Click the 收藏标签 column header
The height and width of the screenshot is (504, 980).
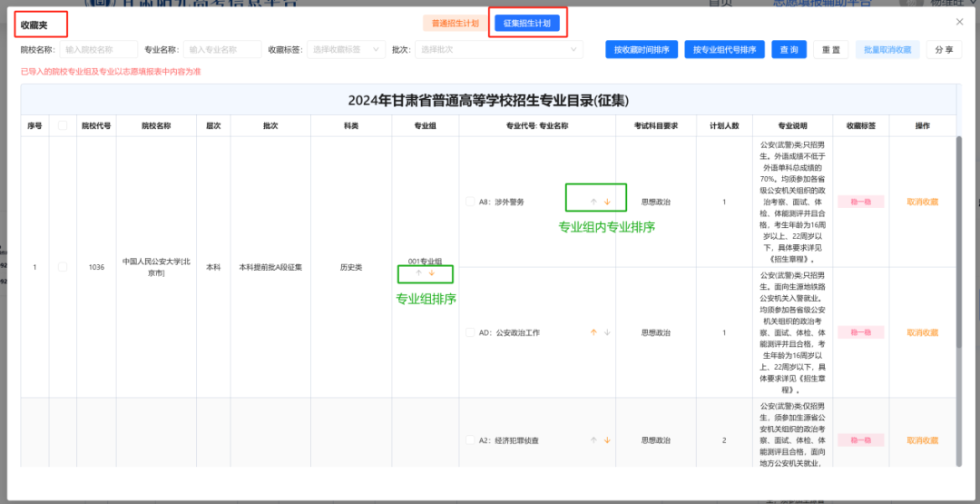[x=860, y=125]
